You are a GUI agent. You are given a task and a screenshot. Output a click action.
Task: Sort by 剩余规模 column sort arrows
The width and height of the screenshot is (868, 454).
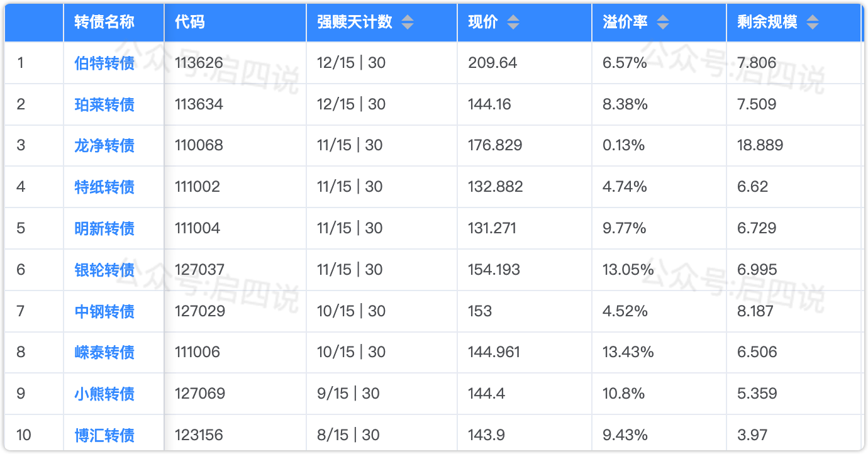point(813,23)
